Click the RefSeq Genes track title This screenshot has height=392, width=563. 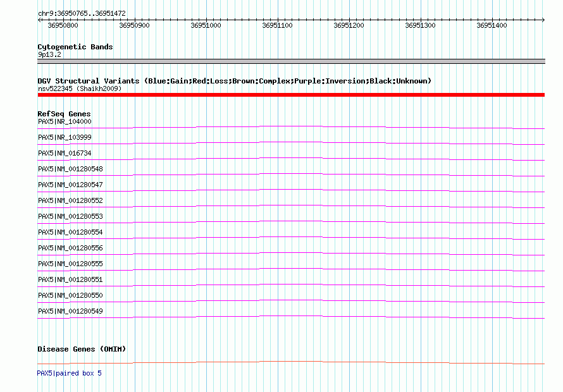[x=64, y=114]
